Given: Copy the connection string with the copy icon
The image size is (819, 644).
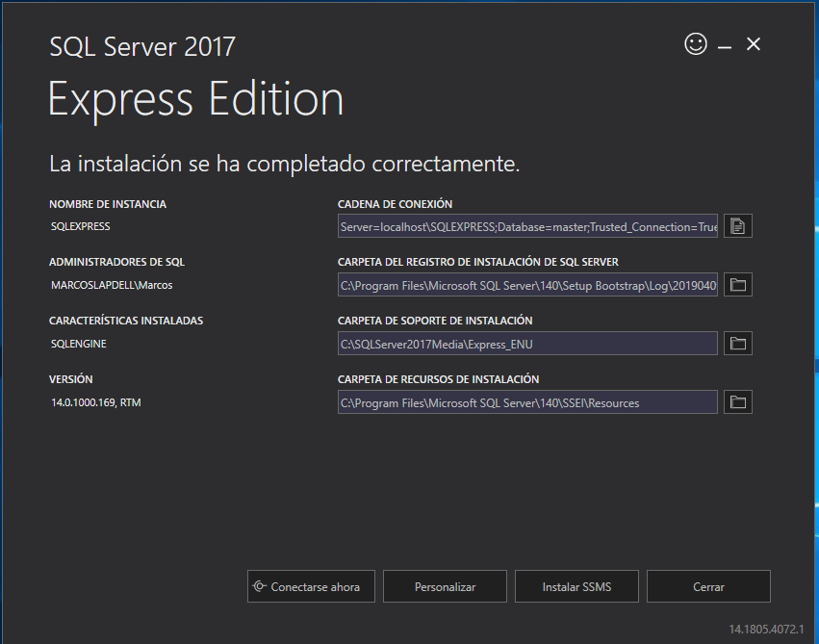Looking at the screenshot, I should 738,226.
